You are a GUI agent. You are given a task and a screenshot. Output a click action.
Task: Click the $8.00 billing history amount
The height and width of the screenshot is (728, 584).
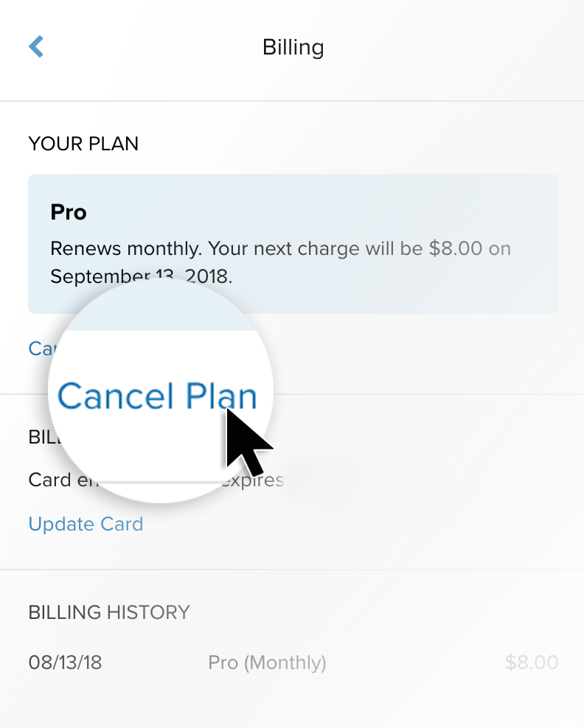(x=531, y=662)
